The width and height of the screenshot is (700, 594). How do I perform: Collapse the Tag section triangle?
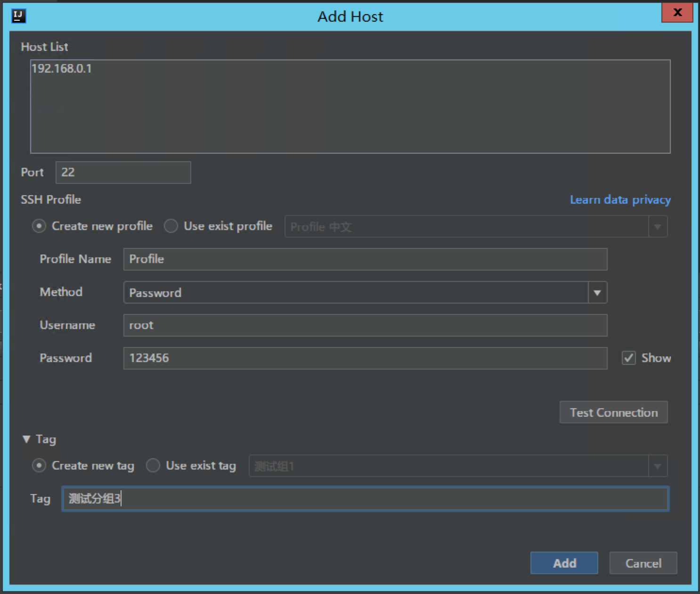pos(26,439)
